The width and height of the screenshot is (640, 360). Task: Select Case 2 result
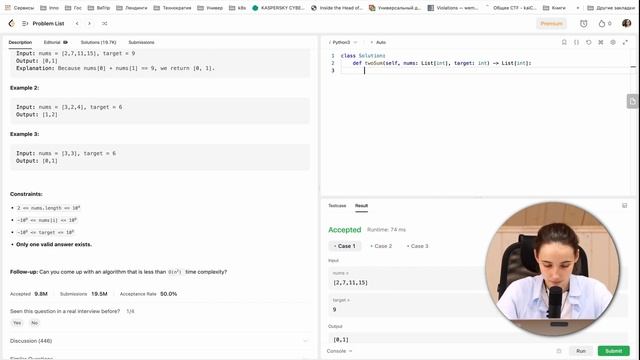click(x=381, y=246)
